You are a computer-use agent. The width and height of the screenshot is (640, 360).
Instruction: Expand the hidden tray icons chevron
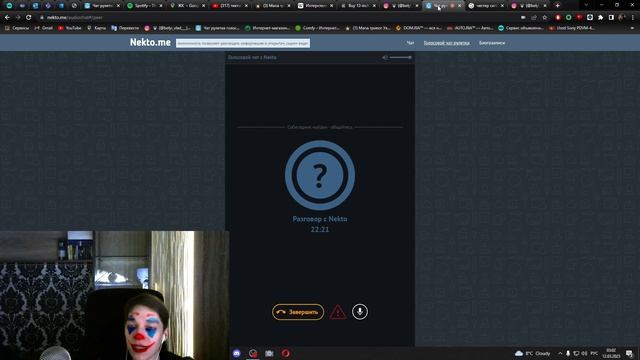(560, 353)
